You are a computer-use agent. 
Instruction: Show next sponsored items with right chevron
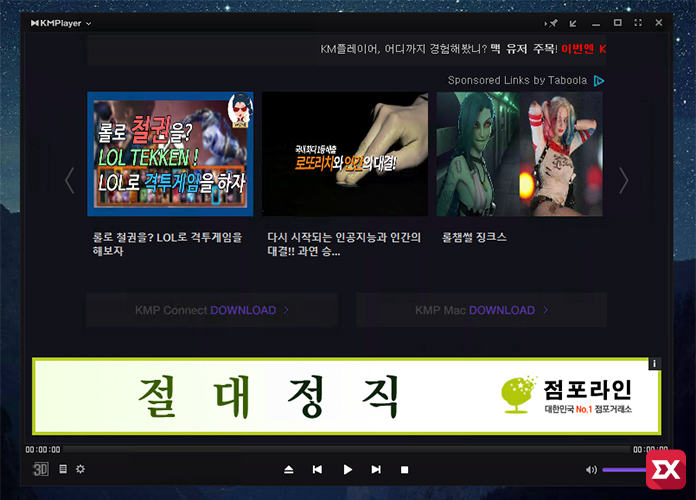click(624, 180)
